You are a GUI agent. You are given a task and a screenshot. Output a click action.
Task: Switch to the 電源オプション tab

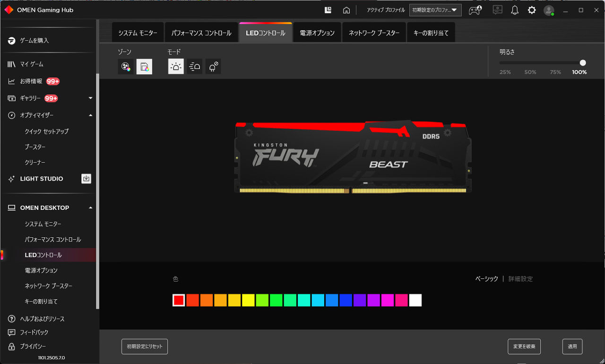317,32
